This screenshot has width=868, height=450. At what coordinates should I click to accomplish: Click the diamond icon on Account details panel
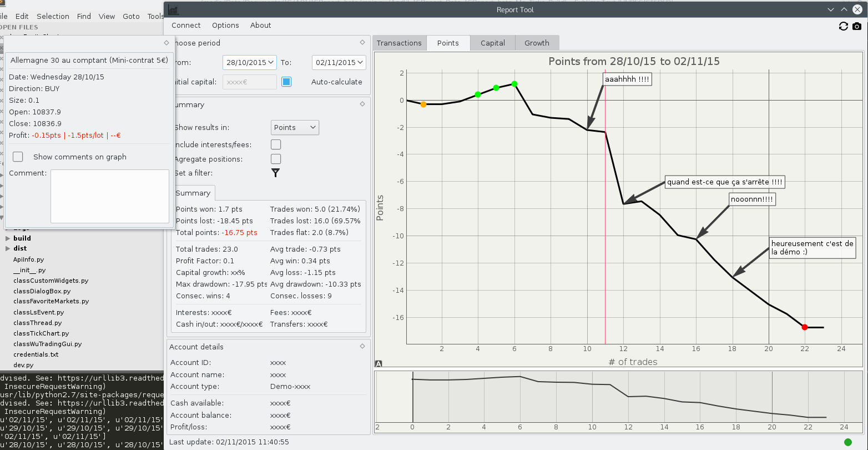362,346
